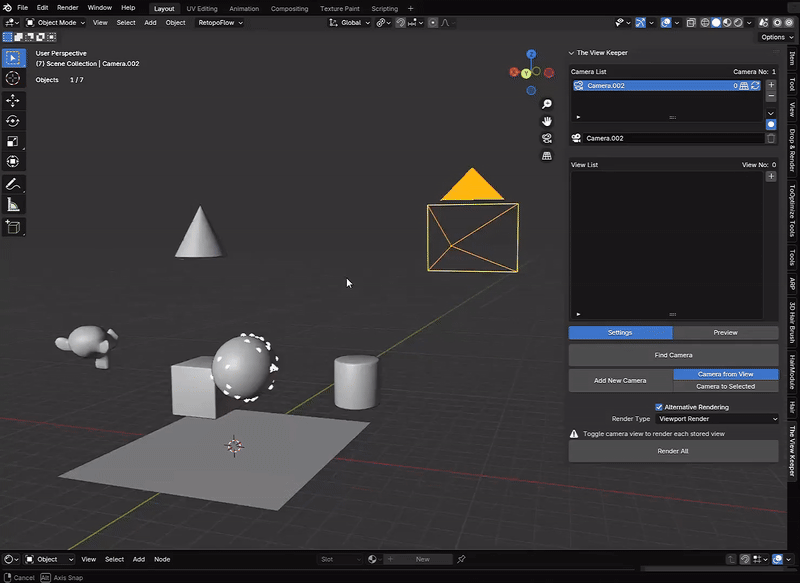Add a view with View List plus
The height and width of the screenshot is (583, 800).
(771, 176)
